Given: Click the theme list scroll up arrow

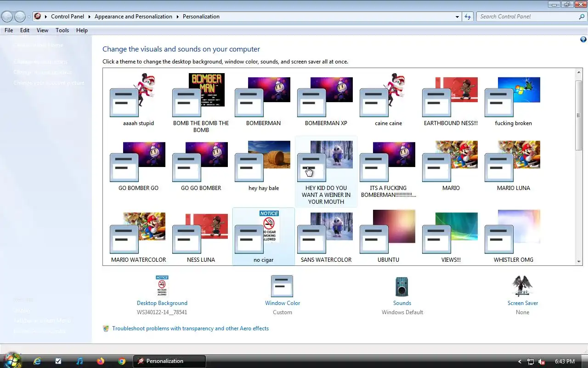Looking at the screenshot, I should click(579, 72).
